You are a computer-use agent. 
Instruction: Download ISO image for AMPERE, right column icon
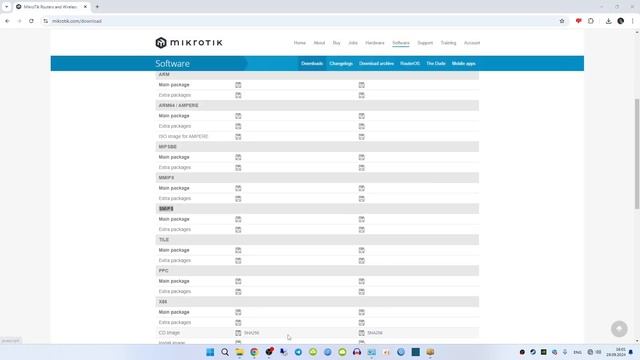pos(362,136)
